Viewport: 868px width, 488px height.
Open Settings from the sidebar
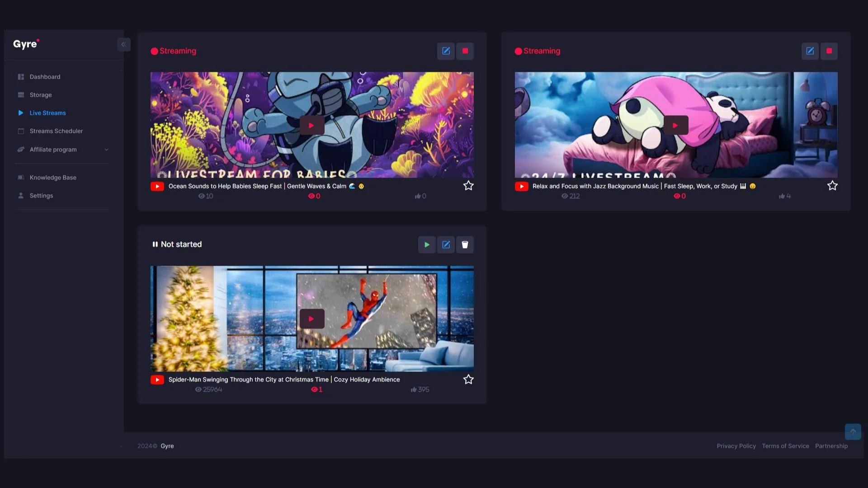pyautogui.click(x=41, y=195)
